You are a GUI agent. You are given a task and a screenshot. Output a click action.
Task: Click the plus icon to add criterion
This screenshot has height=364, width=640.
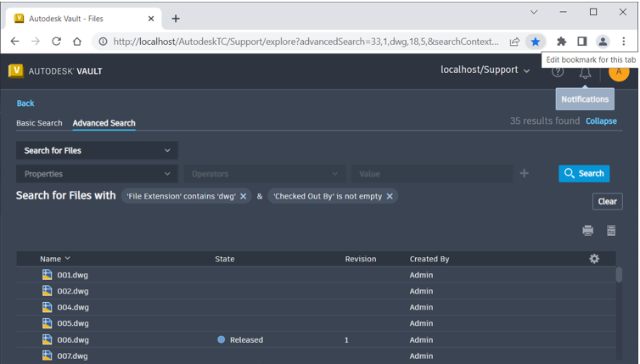pyautogui.click(x=524, y=173)
